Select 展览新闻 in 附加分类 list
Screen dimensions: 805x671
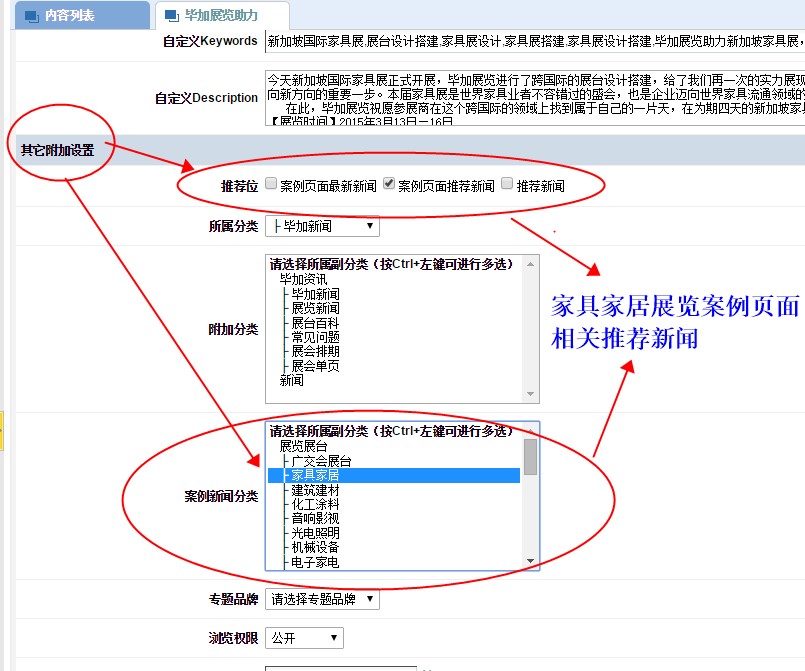pyautogui.click(x=315, y=309)
